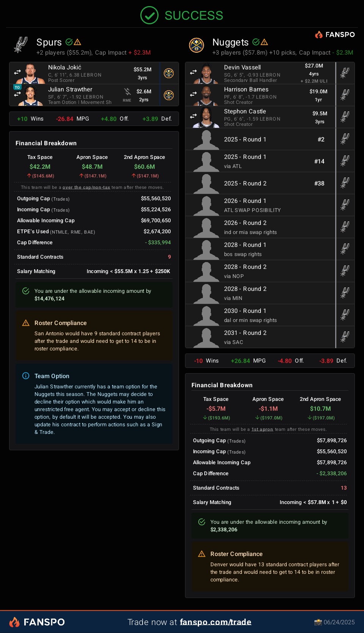Click Spurs destination logo on Devin Vassell row

tap(345, 73)
